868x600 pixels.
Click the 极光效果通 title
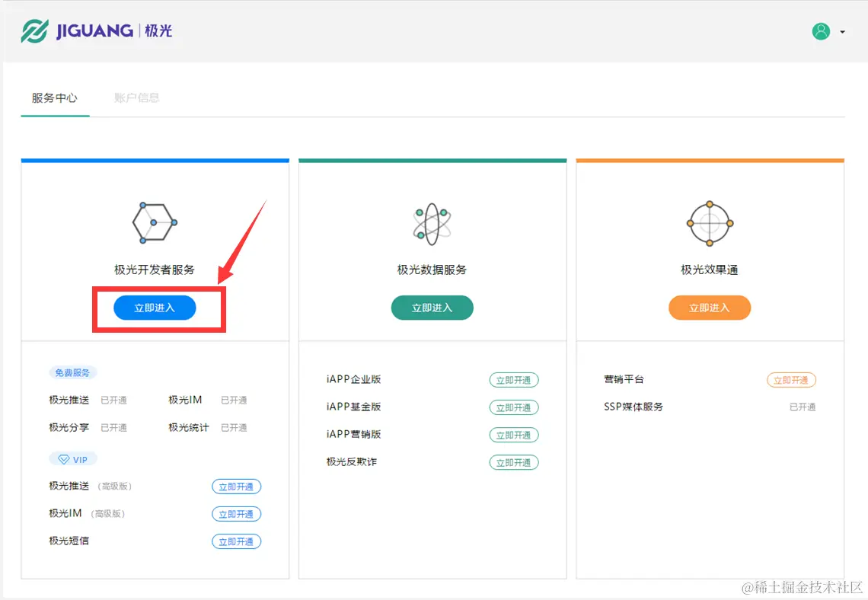coord(710,270)
